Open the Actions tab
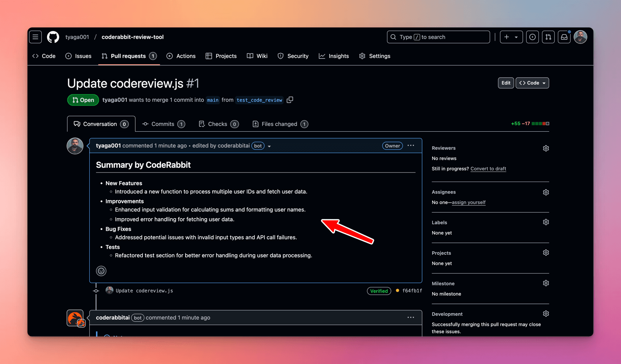The width and height of the screenshot is (621, 364). click(x=181, y=56)
